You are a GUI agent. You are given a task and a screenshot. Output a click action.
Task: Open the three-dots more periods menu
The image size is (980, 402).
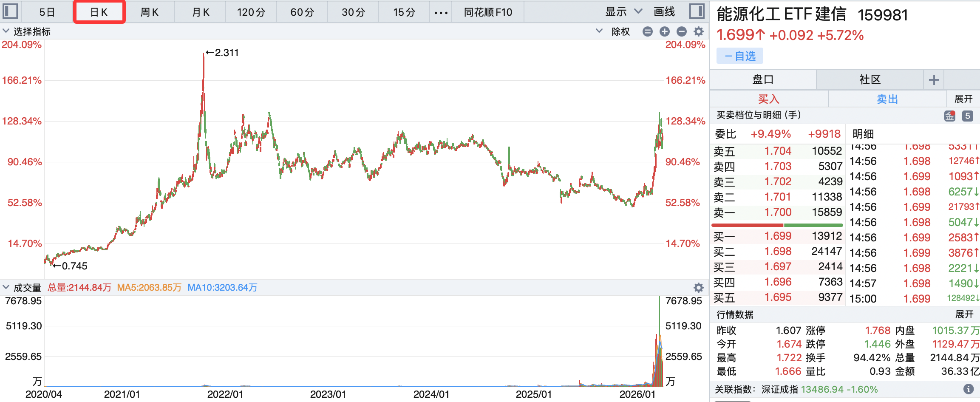click(441, 12)
